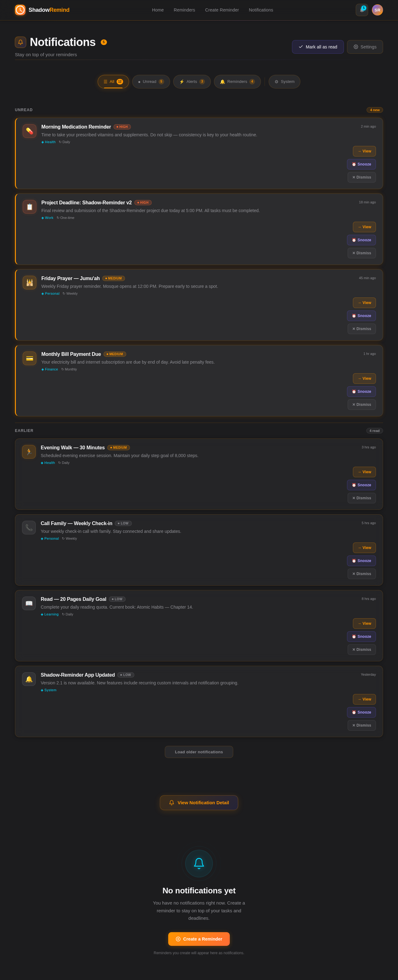Expand older notifications with Load older notifications

click(198, 751)
